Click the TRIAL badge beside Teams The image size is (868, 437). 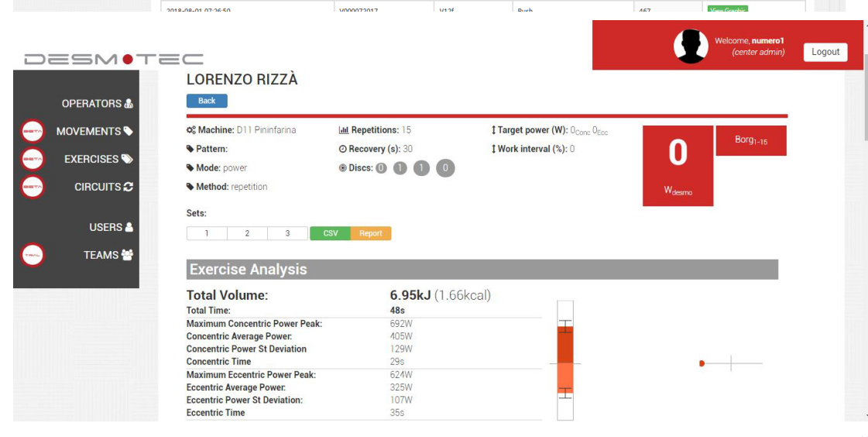click(x=33, y=256)
